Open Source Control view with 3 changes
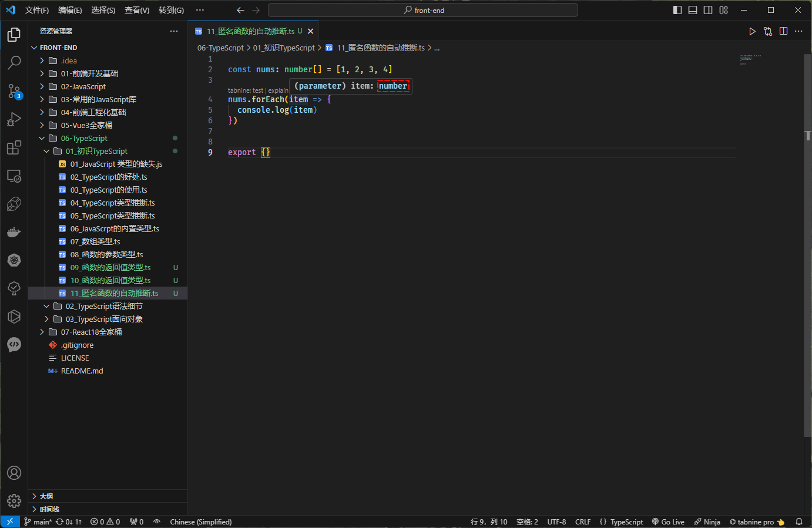Image resolution: width=812 pixels, height=528 pixels. [14, 90]
